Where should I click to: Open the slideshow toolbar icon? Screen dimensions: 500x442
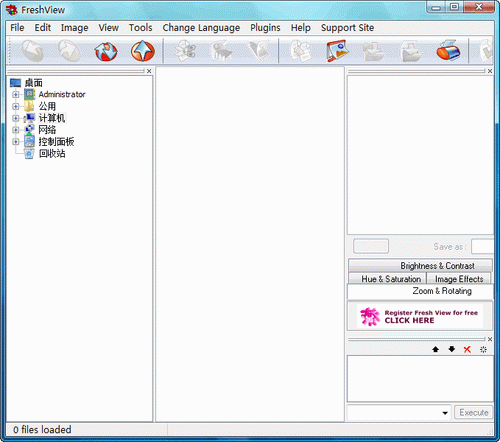(x=338, y=51)
